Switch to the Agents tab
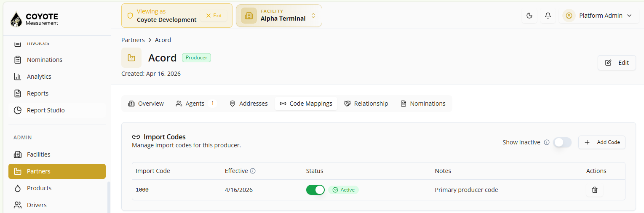Viewport: 644px width, 213px height. pos(195,104)
